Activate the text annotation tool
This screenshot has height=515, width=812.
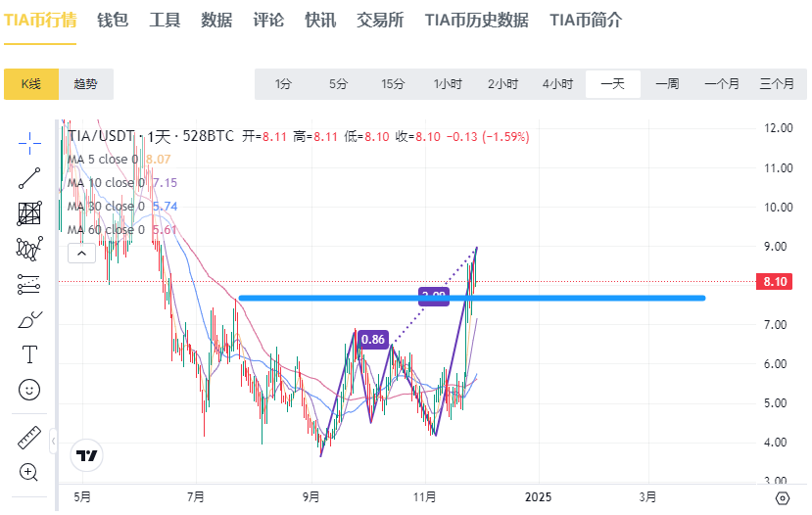(29, 353)
